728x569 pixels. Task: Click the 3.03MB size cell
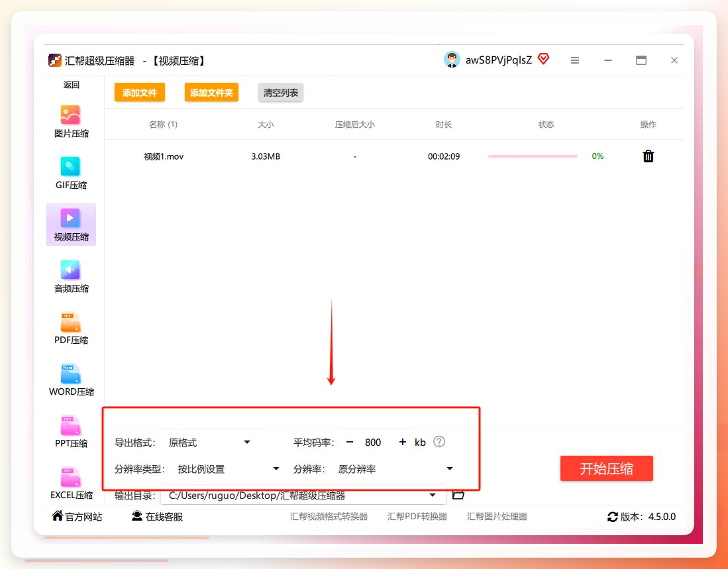point(266,156)
